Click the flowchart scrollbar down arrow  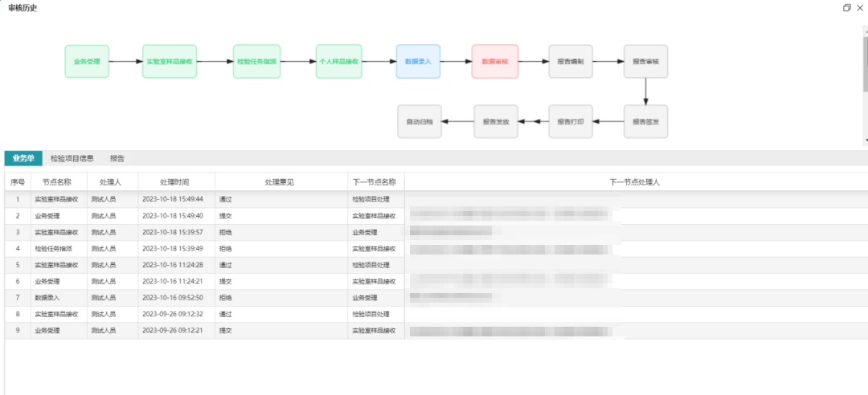click(x=864, y=140)
